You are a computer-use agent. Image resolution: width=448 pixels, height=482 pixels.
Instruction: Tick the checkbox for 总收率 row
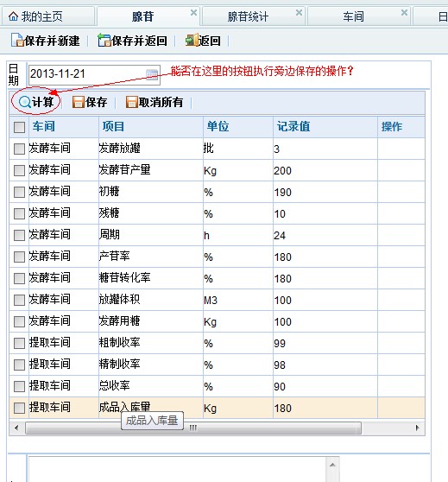coord(19,387)
